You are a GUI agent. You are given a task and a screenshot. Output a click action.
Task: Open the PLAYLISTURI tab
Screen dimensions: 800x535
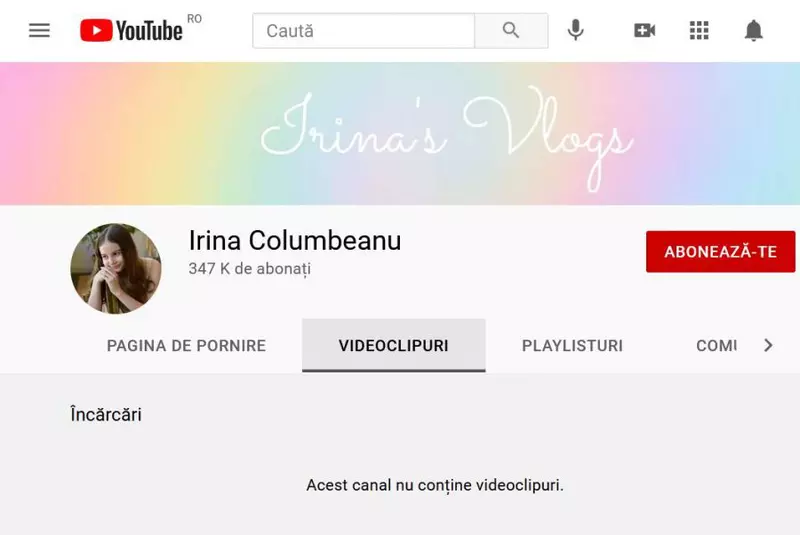pyautogui.click(x=572, y=346)
